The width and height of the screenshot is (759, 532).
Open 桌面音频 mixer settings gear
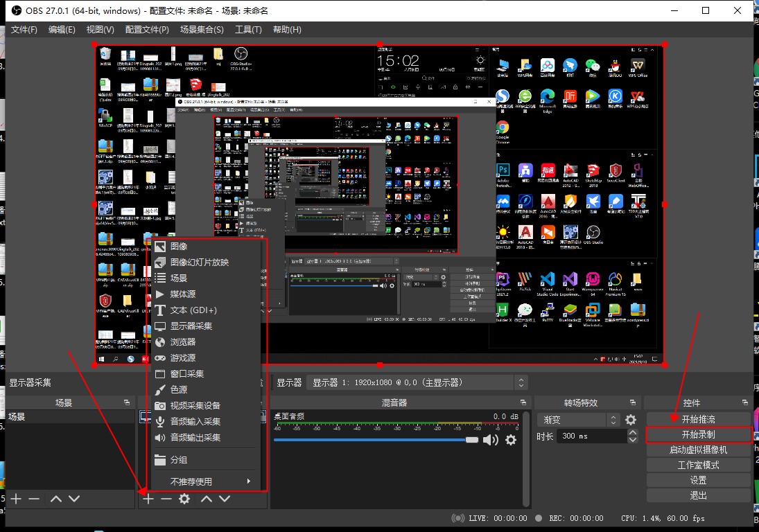click(511, 440)
